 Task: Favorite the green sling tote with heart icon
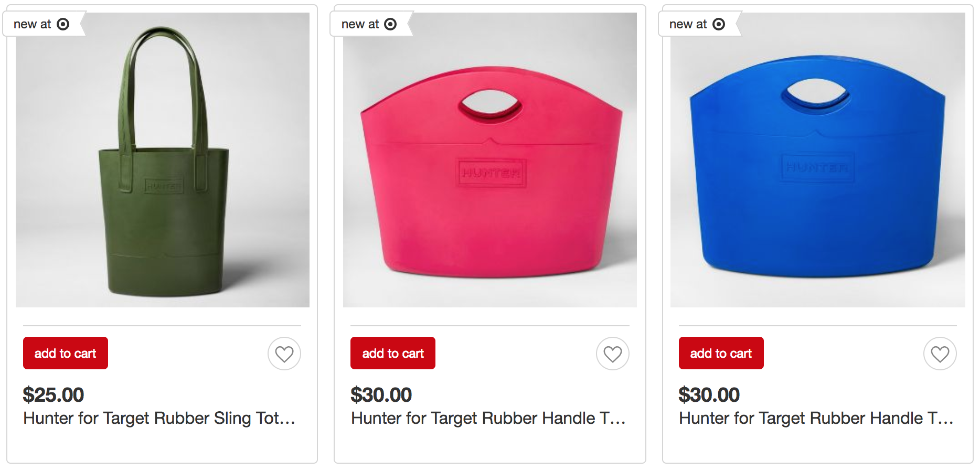pos(284,354)
